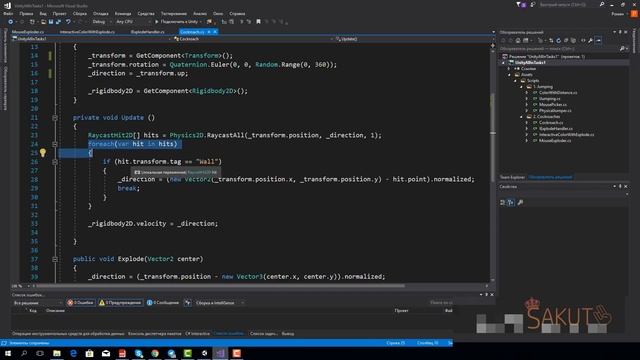Open the C# Interactive bottom tab

coord(198,333)
